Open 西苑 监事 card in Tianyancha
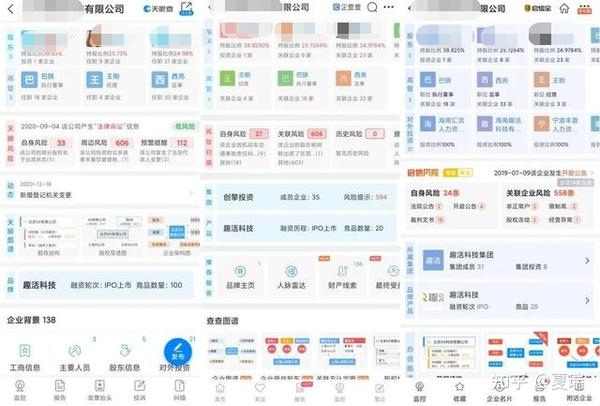Image resolution: width=600 pixels, height=406 pixels. [174, 87]
